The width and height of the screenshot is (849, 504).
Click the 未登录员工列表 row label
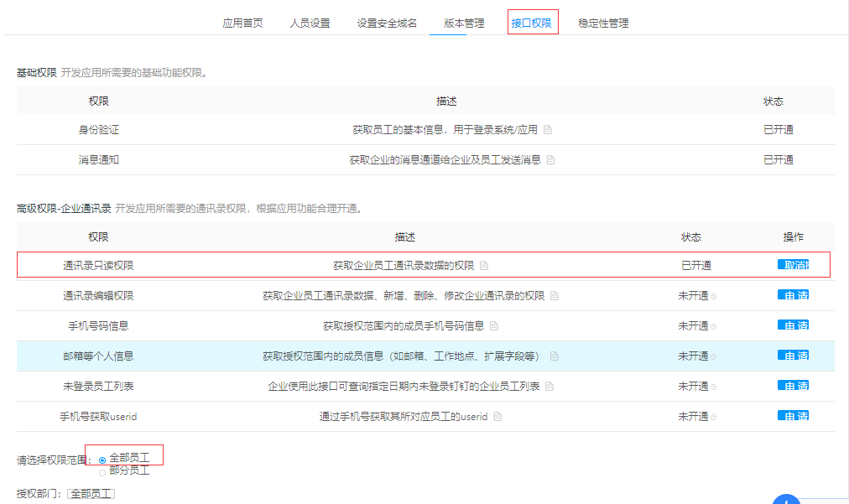coord(98,386)
